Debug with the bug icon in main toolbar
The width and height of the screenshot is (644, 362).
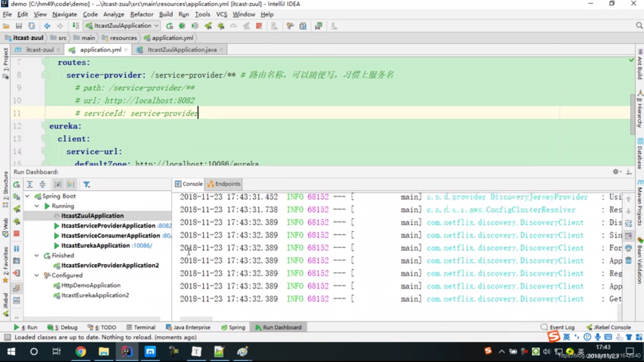click(x=182, y=26)
